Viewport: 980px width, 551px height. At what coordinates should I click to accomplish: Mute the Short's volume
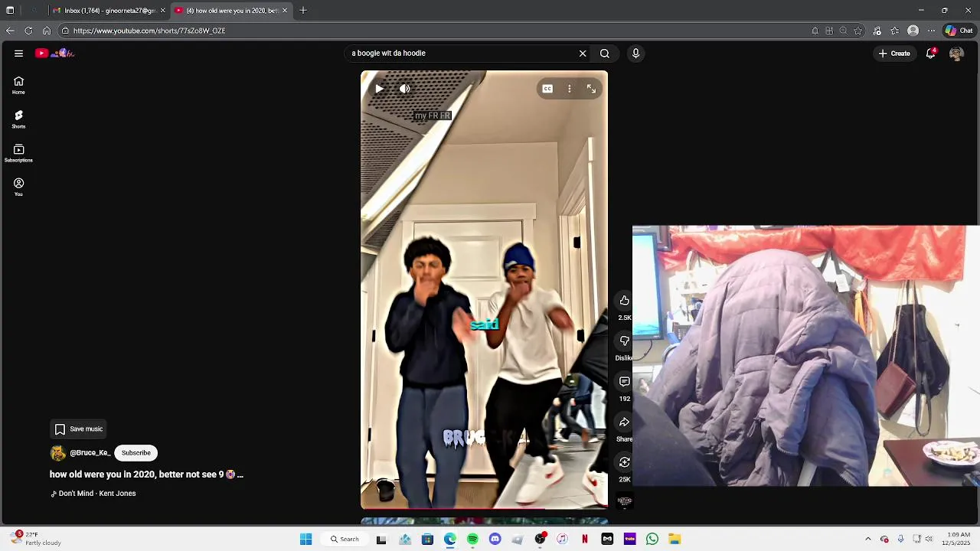[x=405, y=89]
